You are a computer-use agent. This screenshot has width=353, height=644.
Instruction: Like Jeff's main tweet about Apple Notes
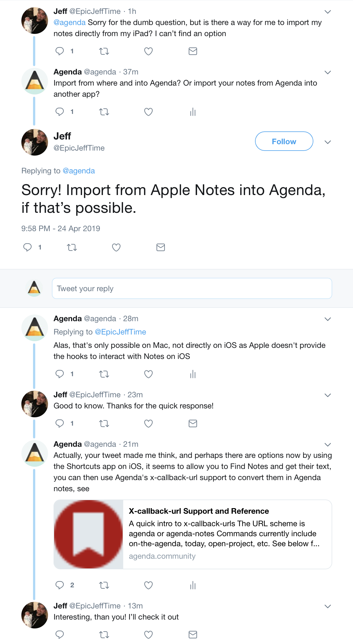point(116,247)
